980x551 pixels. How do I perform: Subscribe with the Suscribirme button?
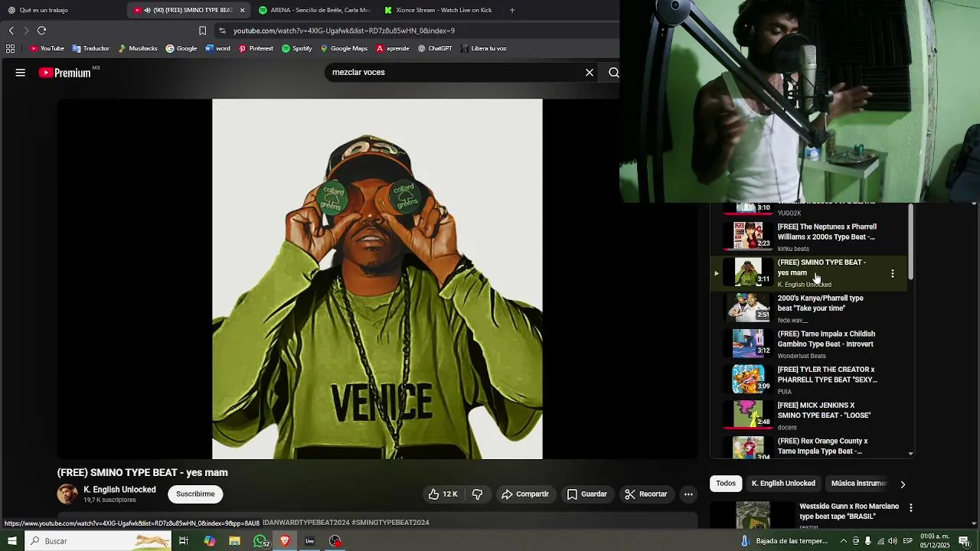point(195,494)
